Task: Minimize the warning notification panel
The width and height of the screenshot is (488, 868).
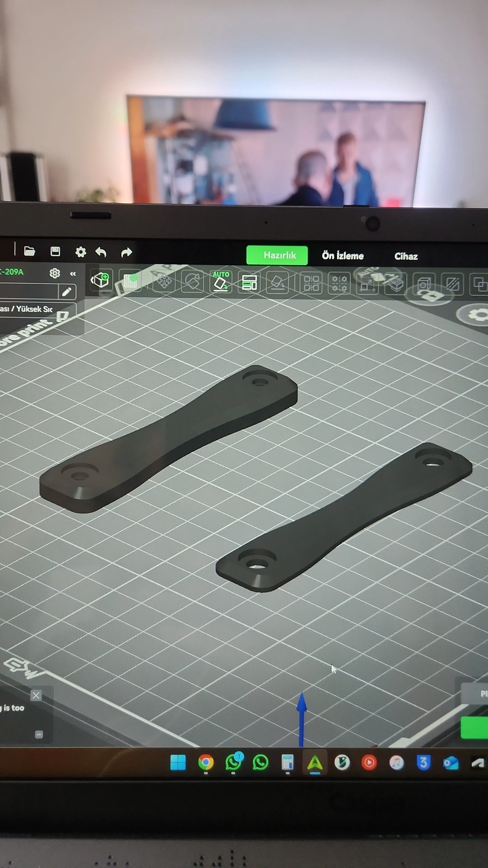Action: pyautogui.click(x=39, y=734)
